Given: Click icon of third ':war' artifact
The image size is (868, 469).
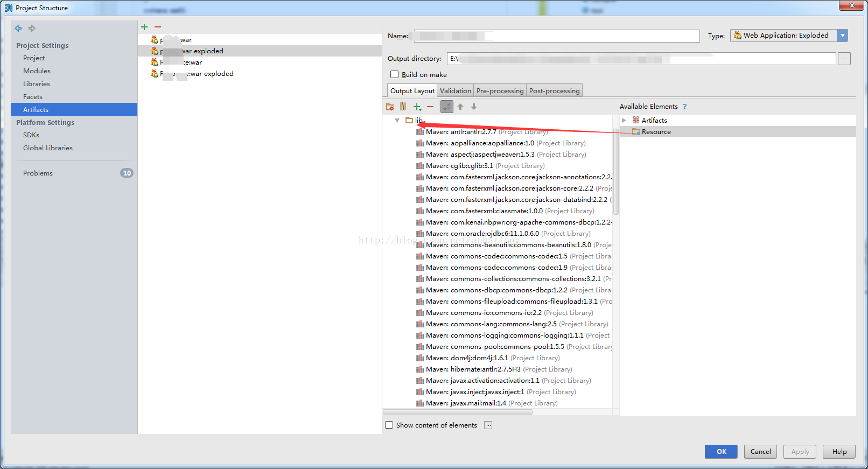Looking at the screenshot, I should point(155,62).
